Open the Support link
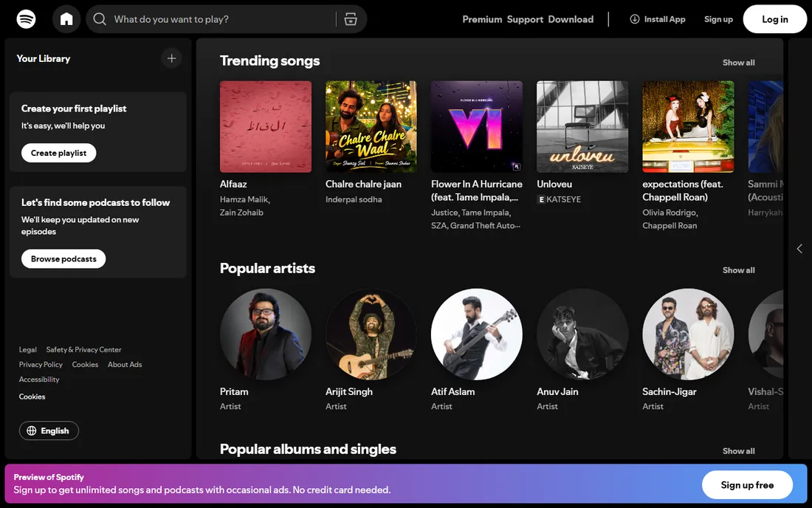The image size is (812, 508). 525,19
